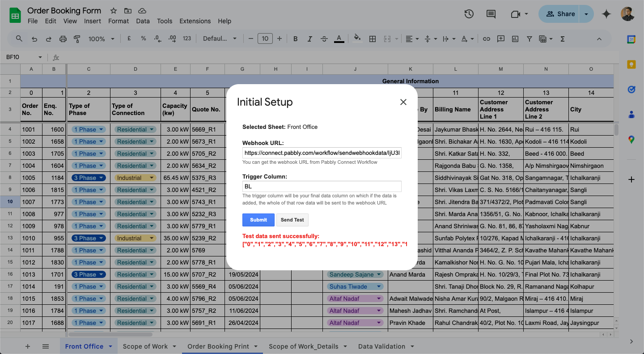644x354 pixels.
Task: Undo the last action
Action: pyautogui.click(x=34, y=39)
